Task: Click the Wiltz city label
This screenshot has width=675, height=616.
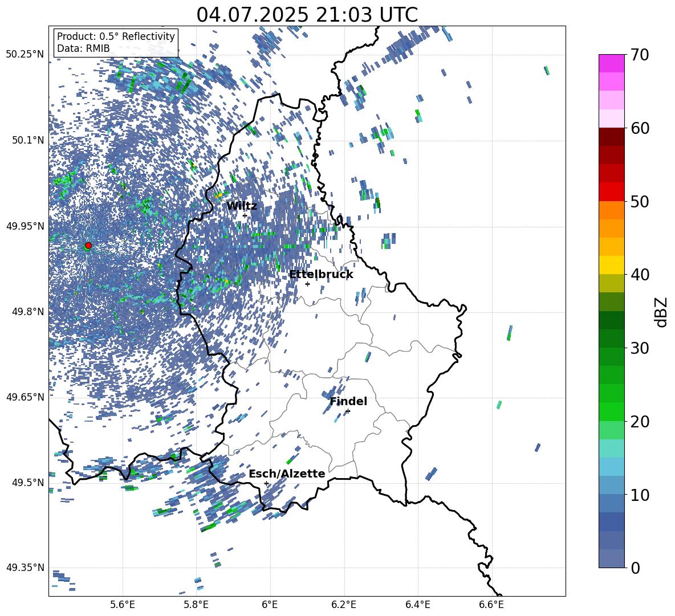Action: tap(242, 206)
